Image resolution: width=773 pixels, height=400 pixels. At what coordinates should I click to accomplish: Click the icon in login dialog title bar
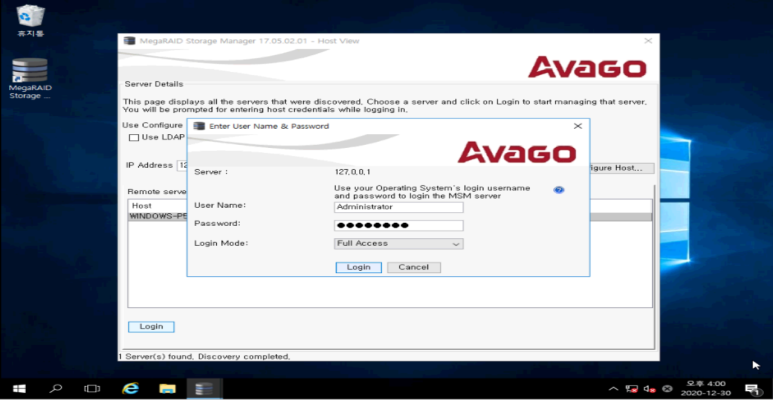199,126
